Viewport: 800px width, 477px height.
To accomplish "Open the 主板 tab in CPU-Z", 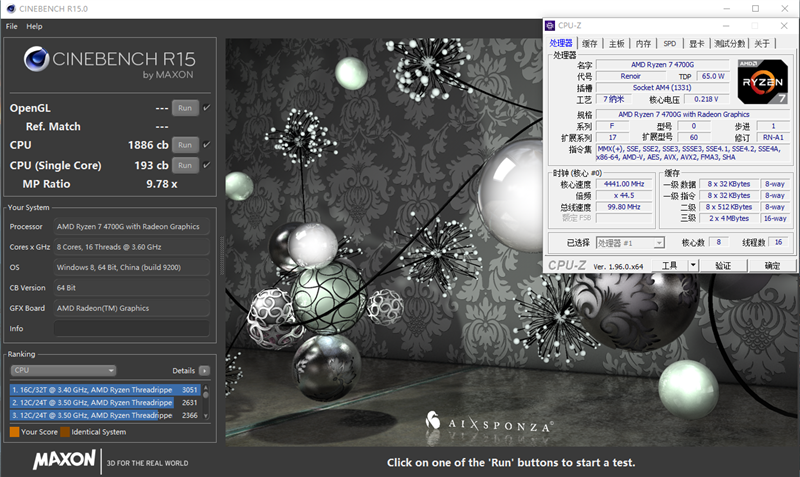I will pos(616,44).
